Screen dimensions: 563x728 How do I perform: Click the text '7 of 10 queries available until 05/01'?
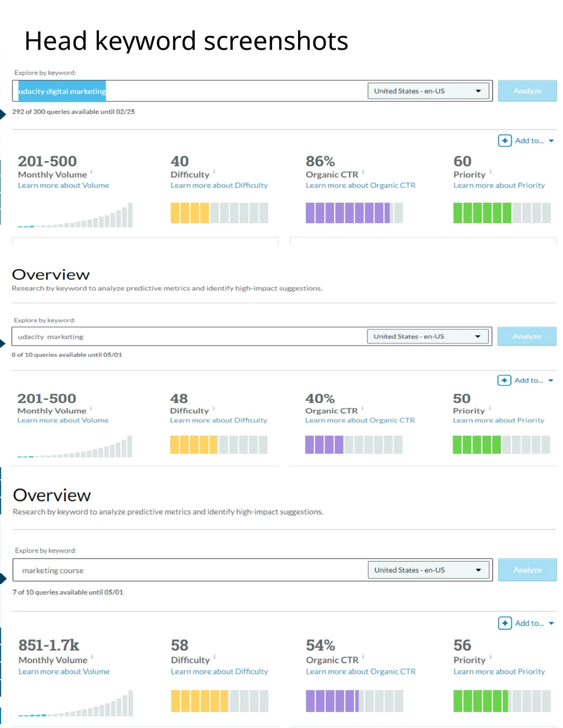click(68, 592)
